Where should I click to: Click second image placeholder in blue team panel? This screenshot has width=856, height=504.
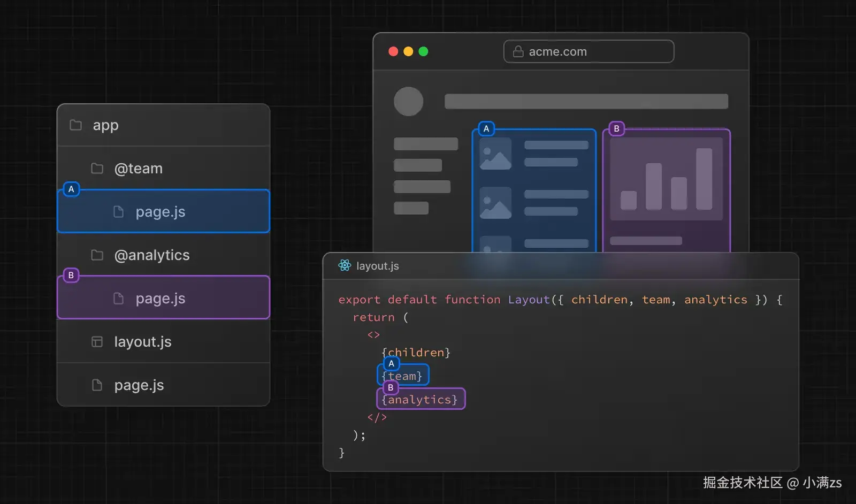(495, 203)
